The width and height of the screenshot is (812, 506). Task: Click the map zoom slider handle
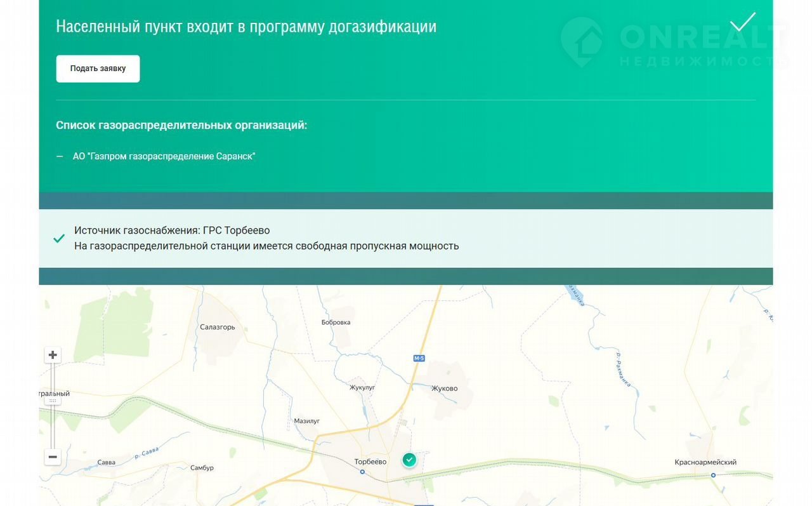(53, 400)
